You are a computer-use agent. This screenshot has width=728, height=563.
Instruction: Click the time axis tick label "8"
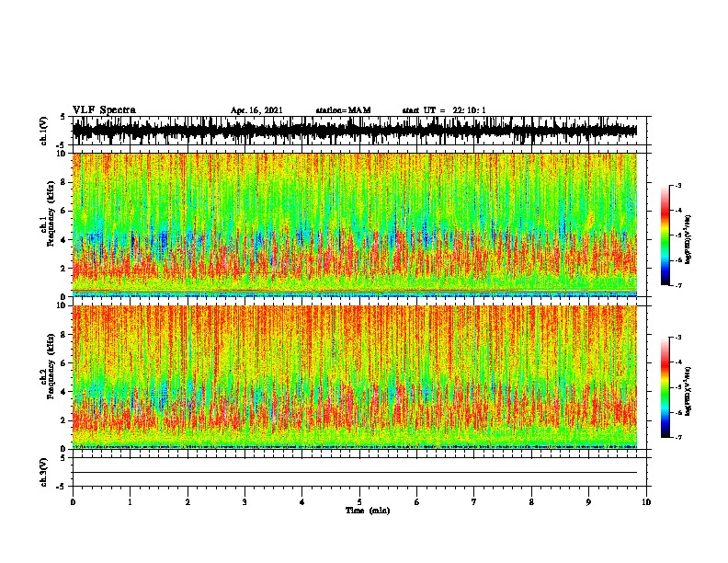(x=531, y=501)
